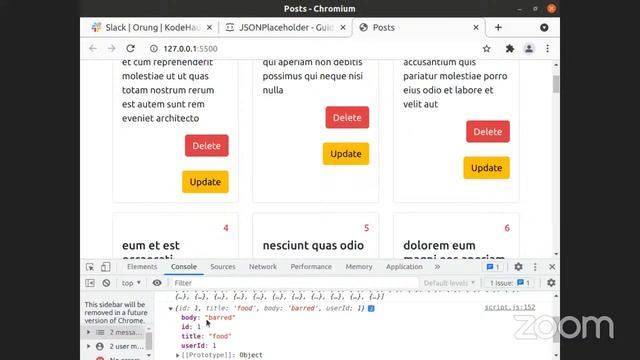The width and height of the screenshot is (640, 360).
Task: Expand the 2 user messages group
Action: click(x=89, y=346)
